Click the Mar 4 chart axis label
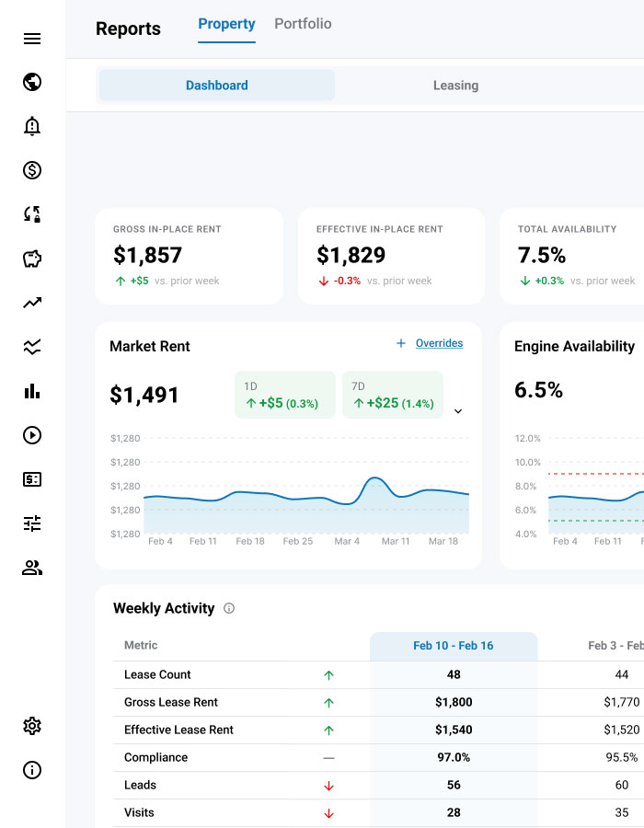Image resolution: width=644 pixels, height=828 pixels. point(347,541)
